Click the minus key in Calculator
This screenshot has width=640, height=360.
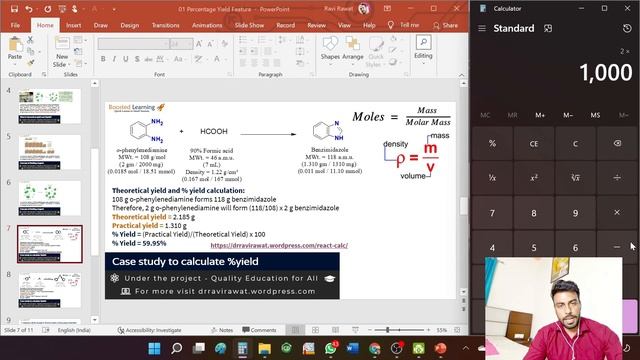[617, 247]
